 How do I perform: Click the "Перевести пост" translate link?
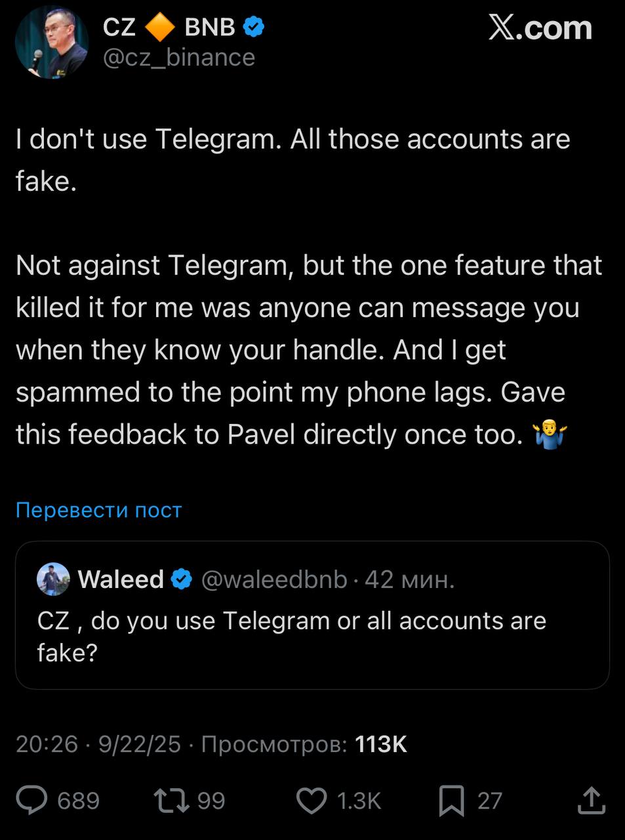98,510
